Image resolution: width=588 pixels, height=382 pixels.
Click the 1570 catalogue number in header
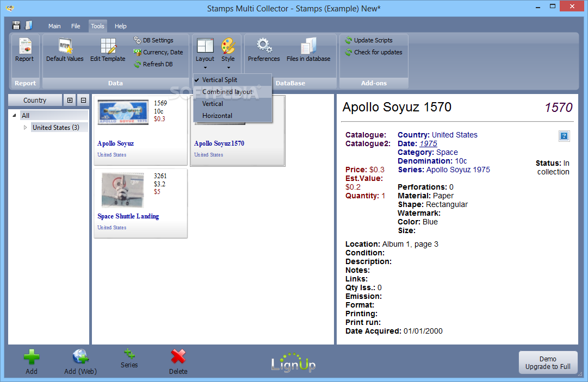click(559, 108)
